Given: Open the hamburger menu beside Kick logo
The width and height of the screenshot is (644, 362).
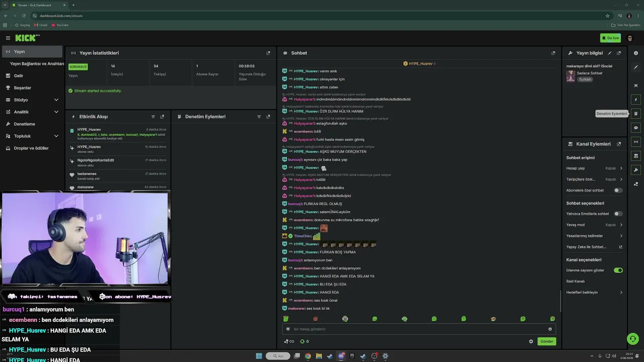Looking at the screenshot, I should pyautogui.click(x=8, y=38).
